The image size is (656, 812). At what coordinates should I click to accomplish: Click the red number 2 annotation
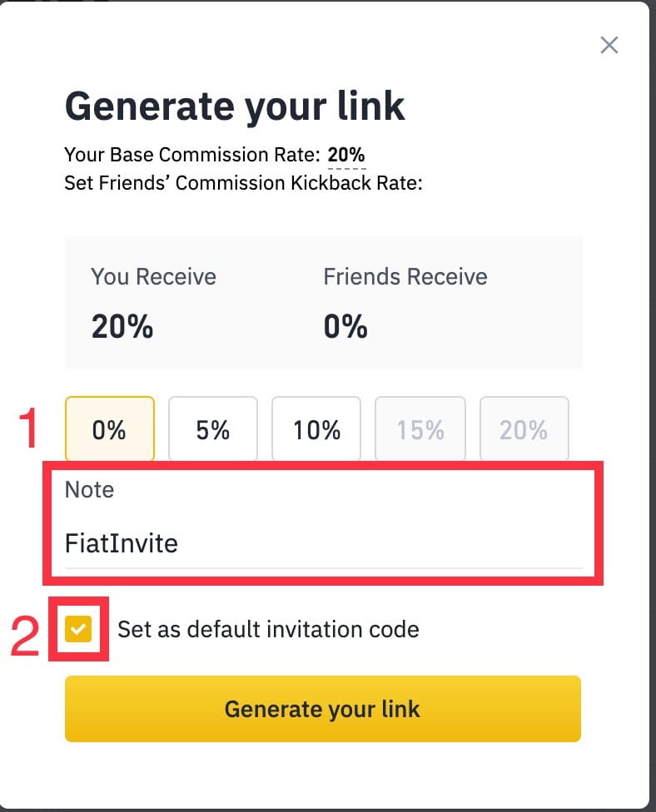(x=25, y=636)
